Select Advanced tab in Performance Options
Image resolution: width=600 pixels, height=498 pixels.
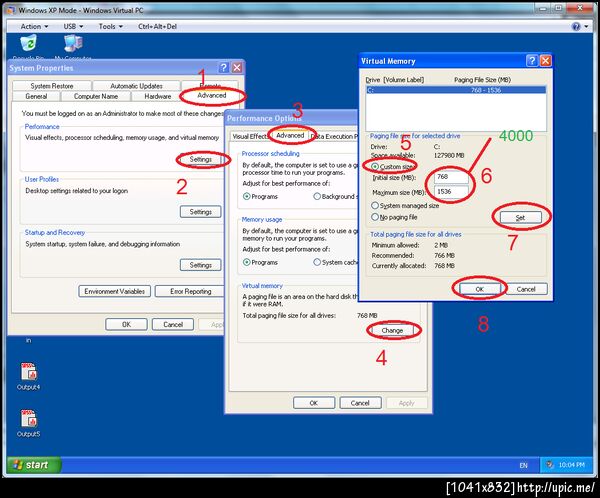(290, 136)
